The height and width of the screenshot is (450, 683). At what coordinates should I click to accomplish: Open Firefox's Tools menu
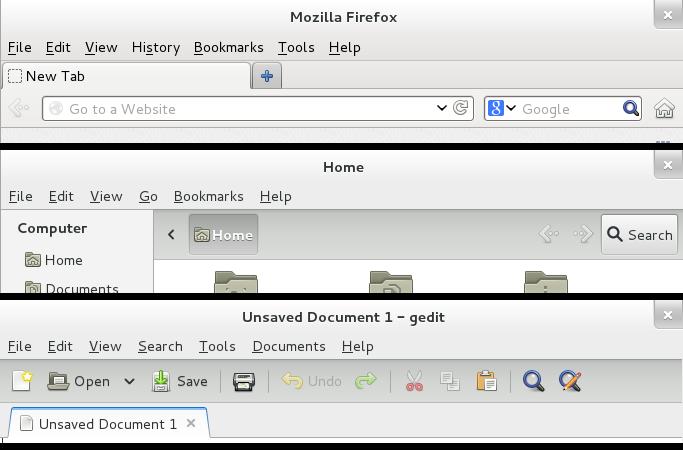(x=296, y=47)
